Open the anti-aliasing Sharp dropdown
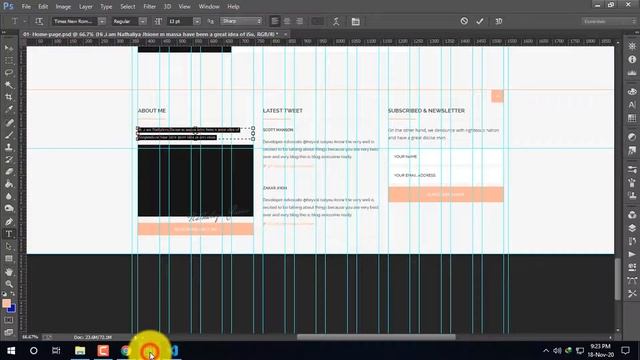The image size is (640, 360). (241, 21)
